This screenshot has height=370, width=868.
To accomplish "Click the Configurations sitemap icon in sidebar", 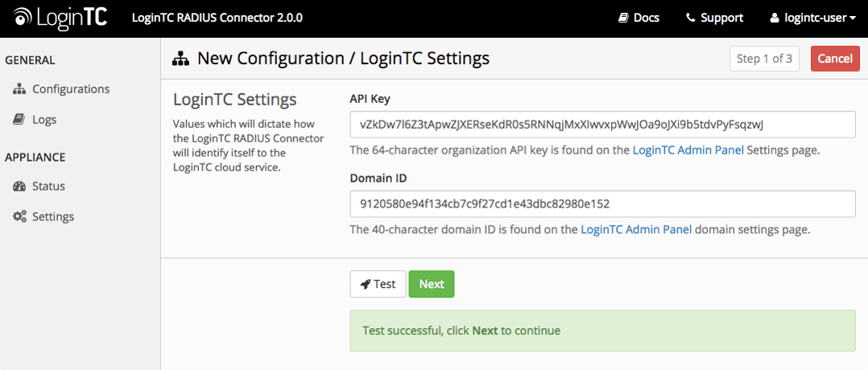I will click(19, 89).
